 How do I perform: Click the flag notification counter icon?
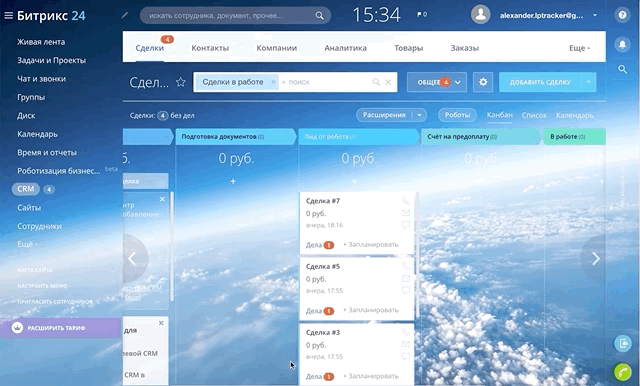[422, 14]
